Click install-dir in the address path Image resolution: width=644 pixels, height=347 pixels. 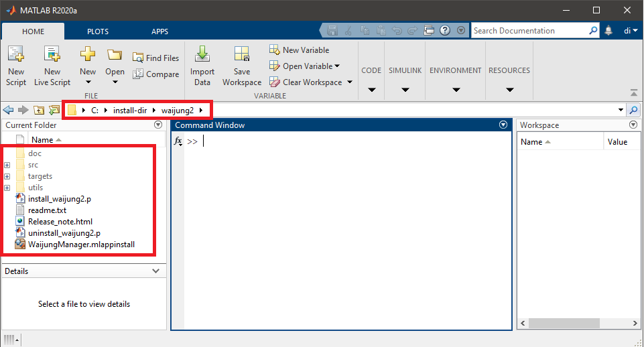130,111
